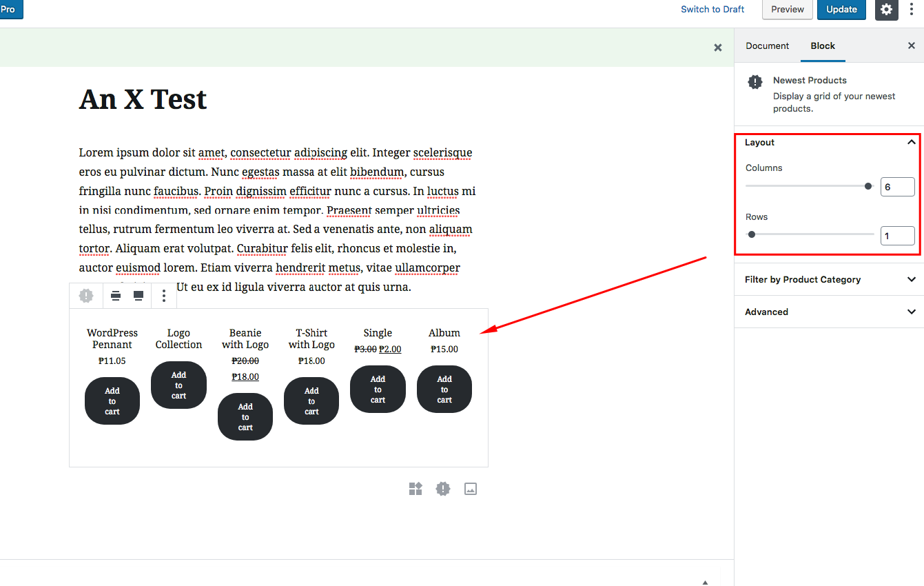
Task: Add WordPress Pennant to cart
Action: 112,401
